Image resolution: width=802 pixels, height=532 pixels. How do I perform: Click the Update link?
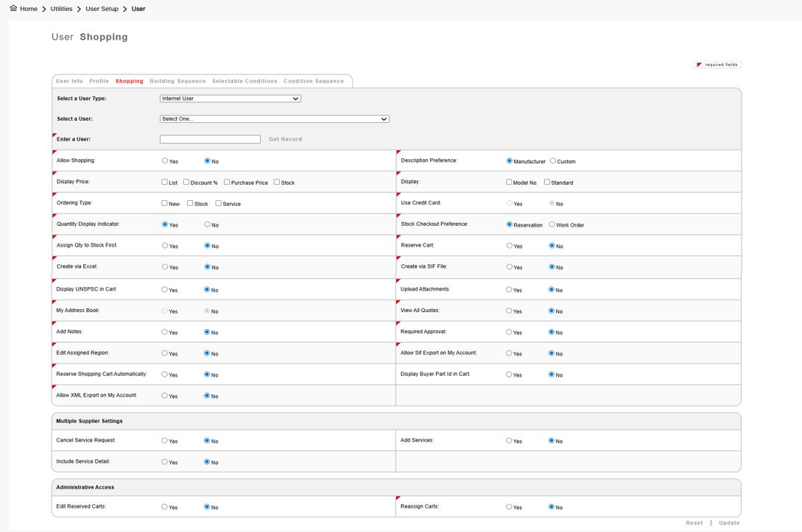click(x=729, y=522)
